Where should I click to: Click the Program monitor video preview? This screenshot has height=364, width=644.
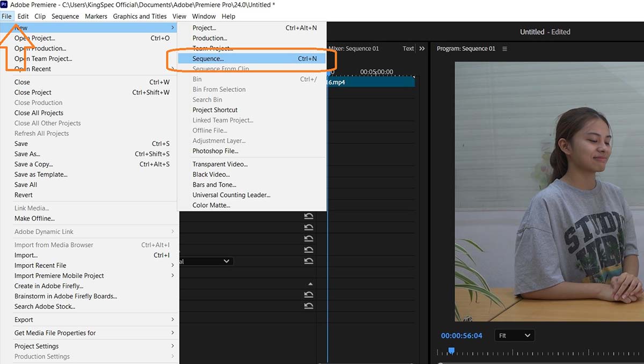point(549,192)
